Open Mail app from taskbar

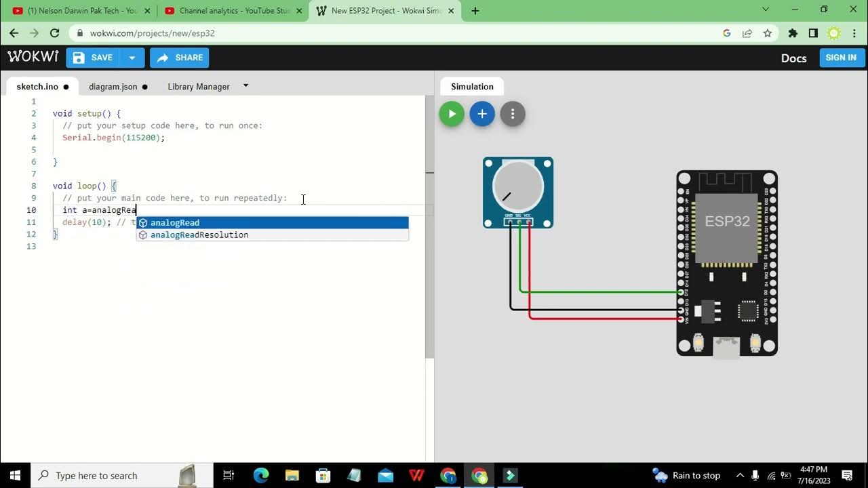click(386, 475)
